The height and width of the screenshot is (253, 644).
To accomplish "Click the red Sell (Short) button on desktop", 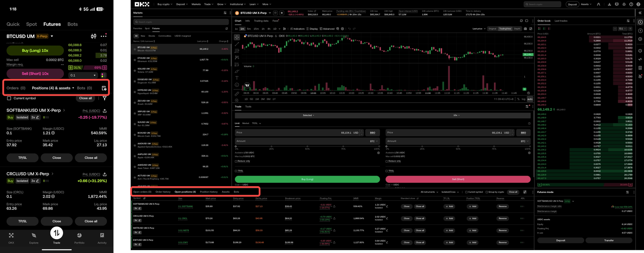I will pyautogui.click(x=458, y=179).
